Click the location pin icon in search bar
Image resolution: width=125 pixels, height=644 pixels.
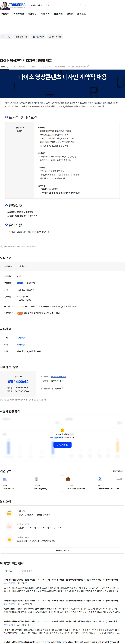coord(32,5)
